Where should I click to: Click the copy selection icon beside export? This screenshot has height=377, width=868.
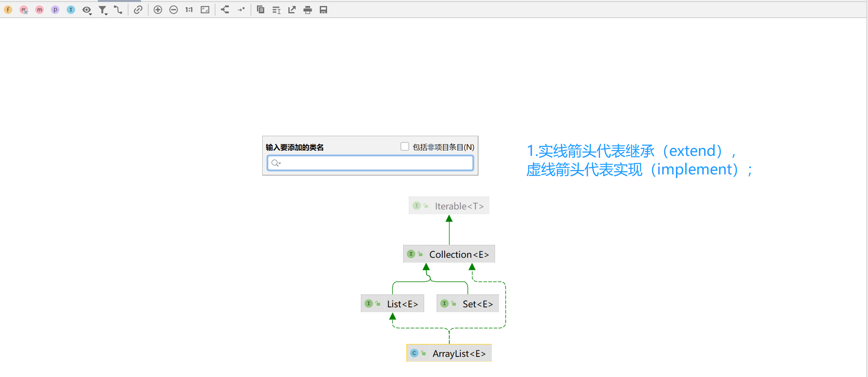pos(276,10)
